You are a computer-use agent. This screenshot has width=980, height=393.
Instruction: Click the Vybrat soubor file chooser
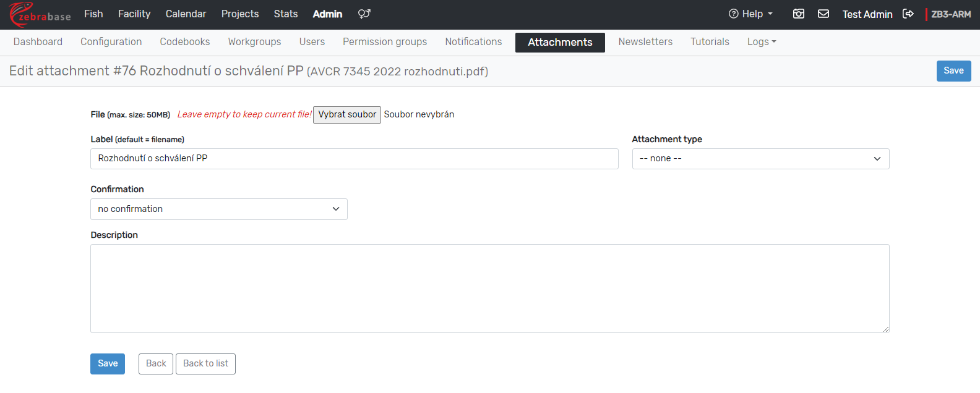347,115
